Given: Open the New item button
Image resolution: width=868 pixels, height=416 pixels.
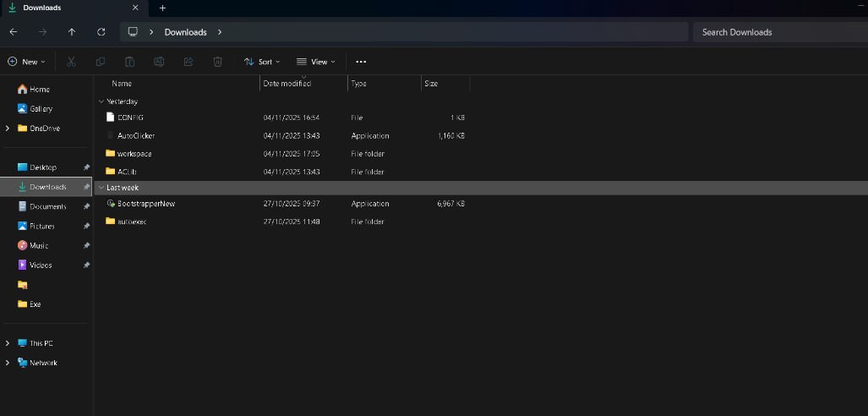Looking at the screenshot, I should (26, 62).
